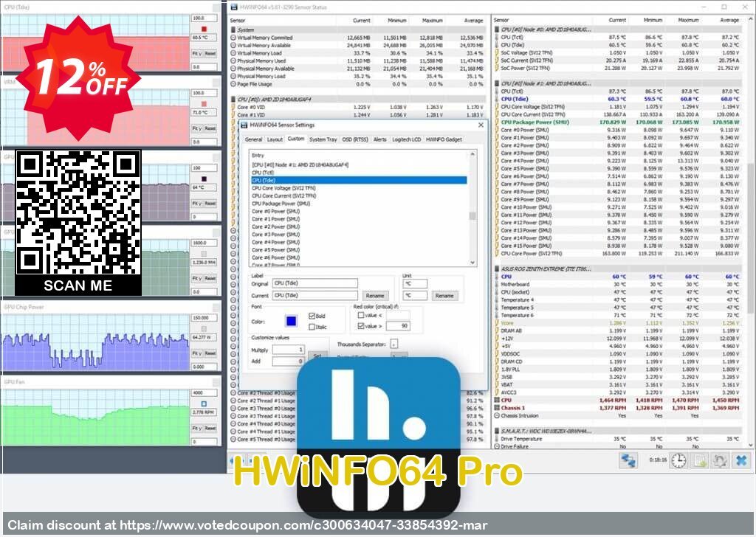Image resolution: width=756 pixels, height=537 pixels.
Task: Click the logging start document icon
Action: pyautogui.click(x=699, y=461)
